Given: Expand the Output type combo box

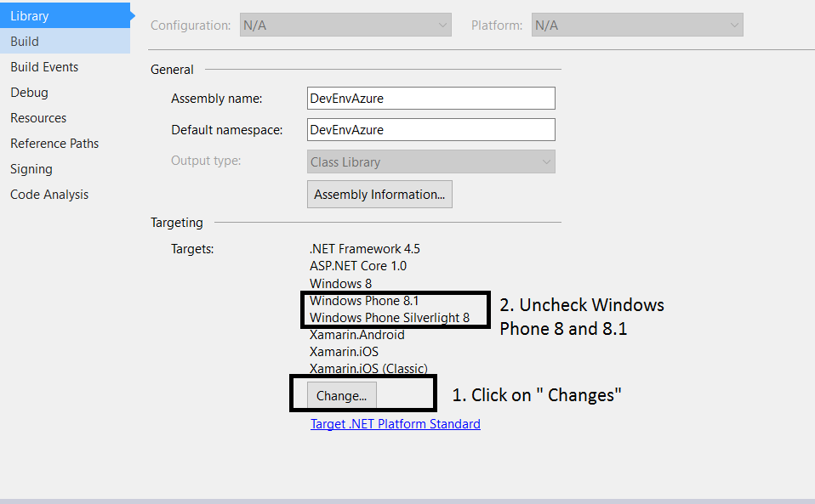Looking at the screenshot, I should (430, 162).
